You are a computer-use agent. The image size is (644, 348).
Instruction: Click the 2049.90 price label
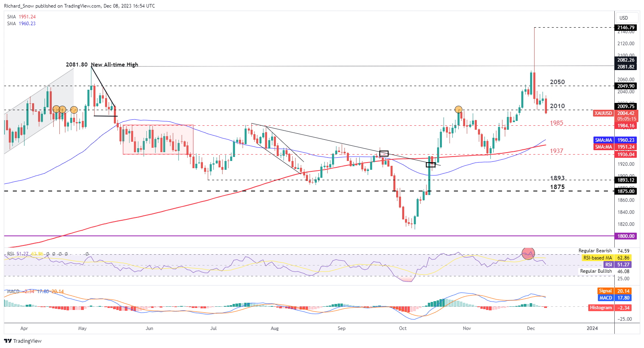coord(626,86)
